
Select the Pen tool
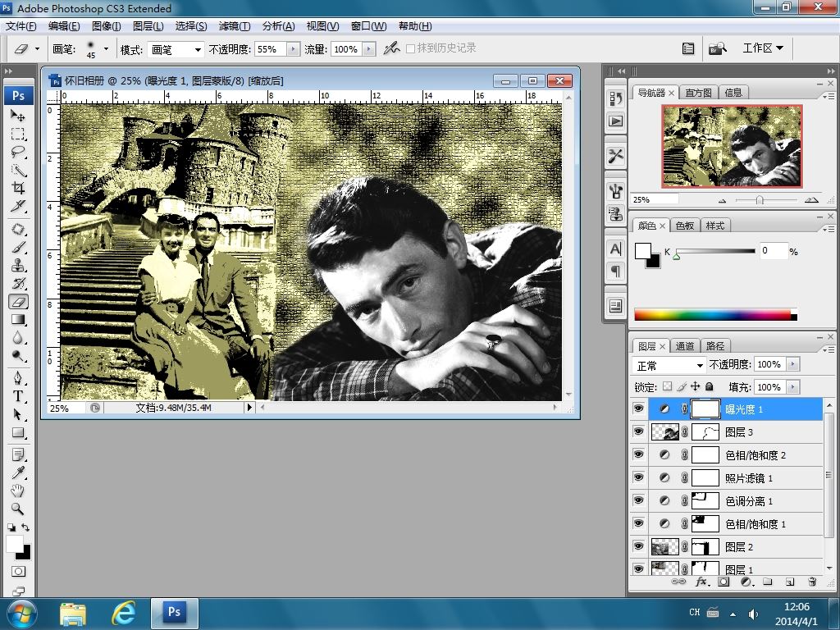[x=18, y=379]
